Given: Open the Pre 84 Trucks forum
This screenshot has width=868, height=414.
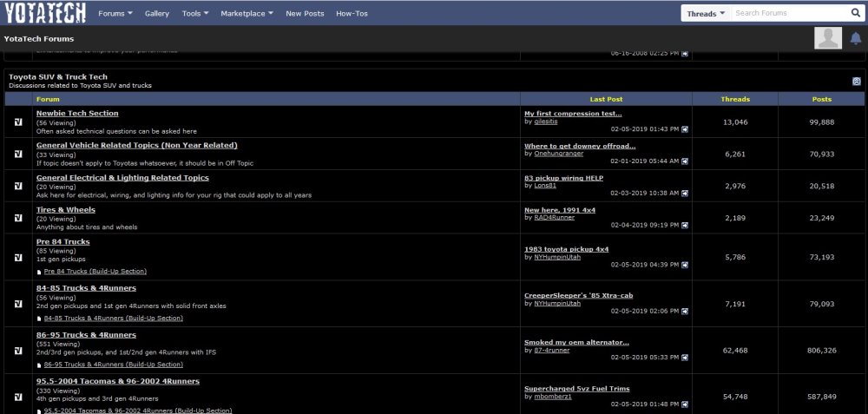Looking at the screenshot, I should pos(63,242).
